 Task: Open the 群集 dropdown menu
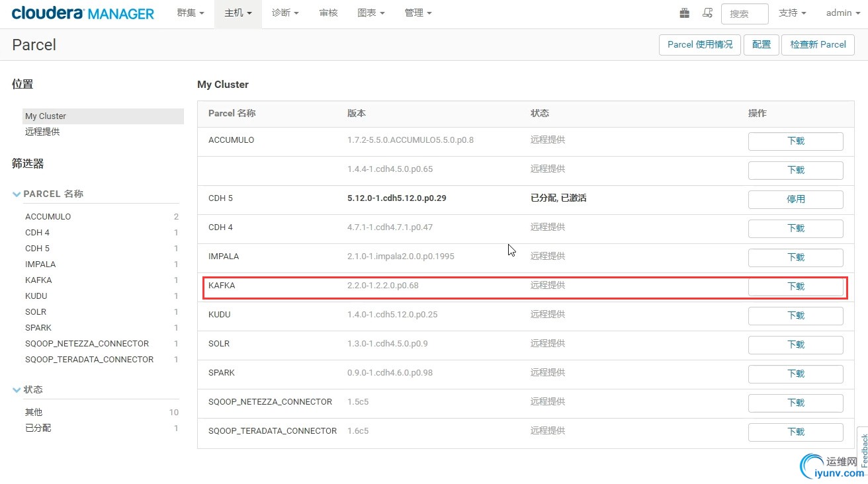[x=191, y=13]
